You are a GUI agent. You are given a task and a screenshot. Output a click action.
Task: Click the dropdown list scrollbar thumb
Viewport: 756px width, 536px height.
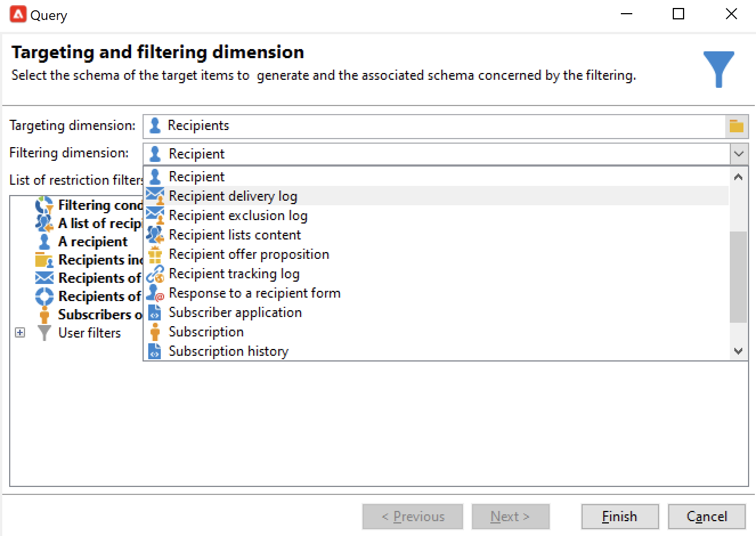(x=738, y=277)
